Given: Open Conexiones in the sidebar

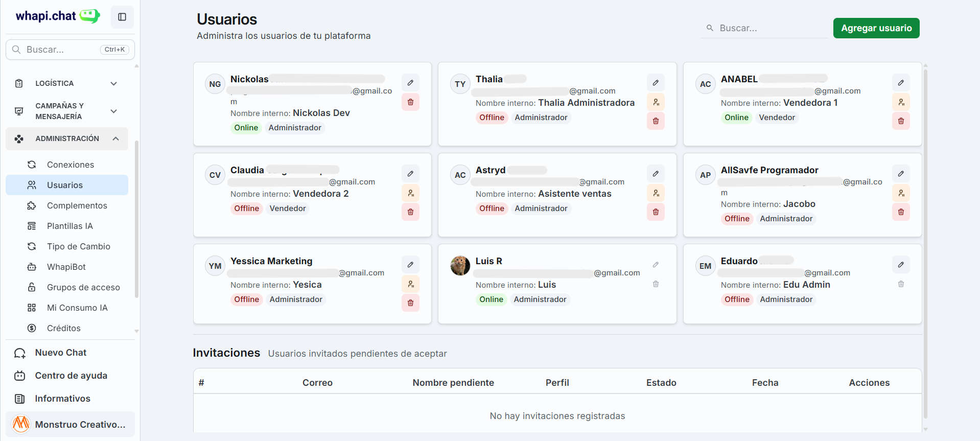Looking at the screenshot, I should pos(67,165).
